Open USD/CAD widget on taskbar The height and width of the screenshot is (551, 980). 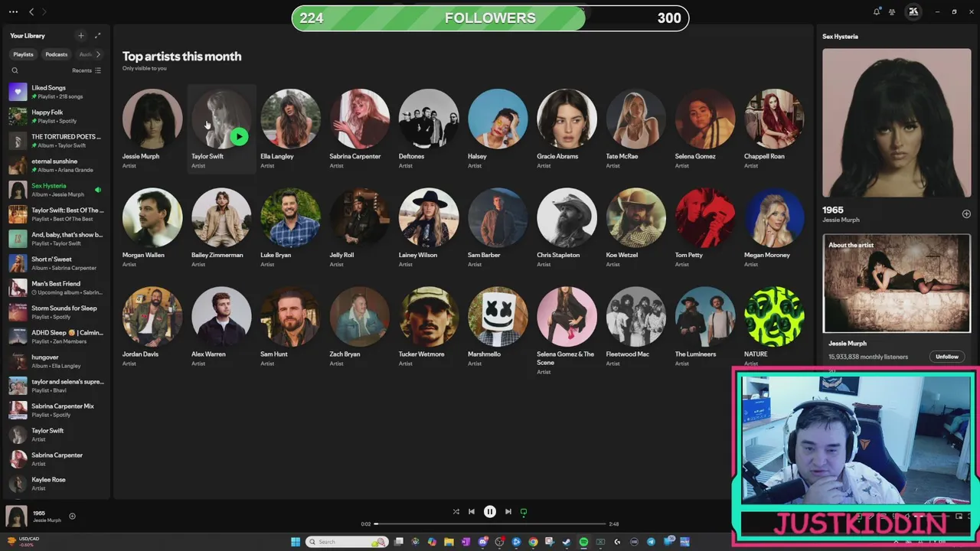coord(22,541)
